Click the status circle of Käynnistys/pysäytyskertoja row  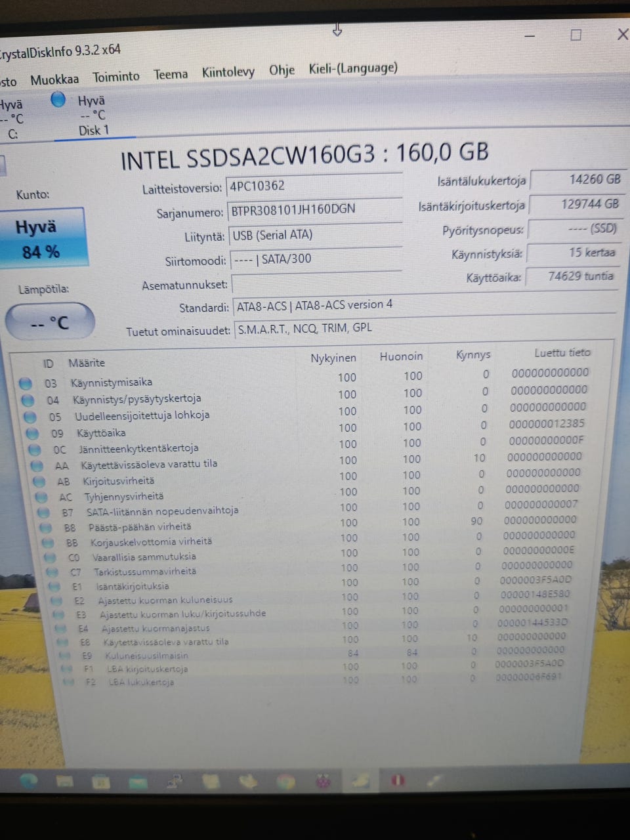pos(28,400)
